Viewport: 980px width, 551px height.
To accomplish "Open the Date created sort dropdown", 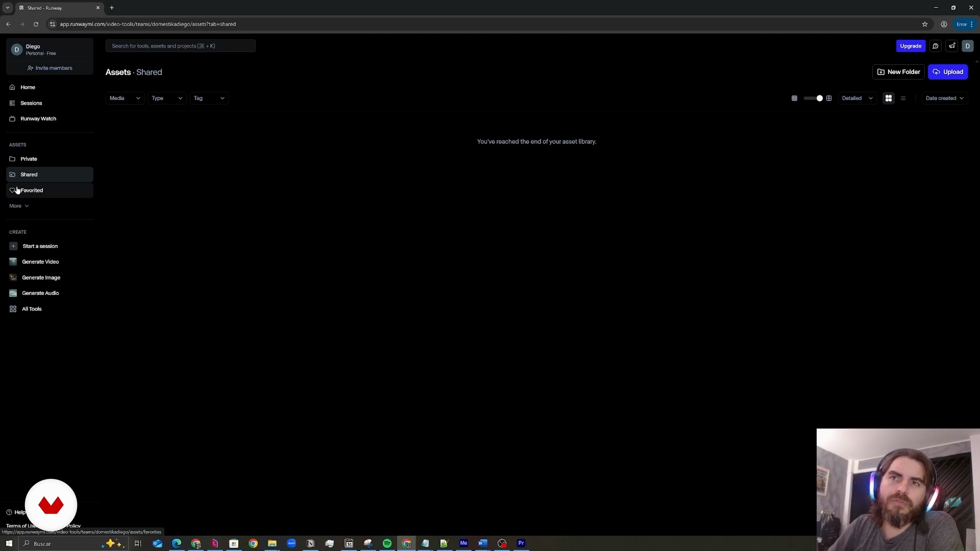I will pos(944,98).
